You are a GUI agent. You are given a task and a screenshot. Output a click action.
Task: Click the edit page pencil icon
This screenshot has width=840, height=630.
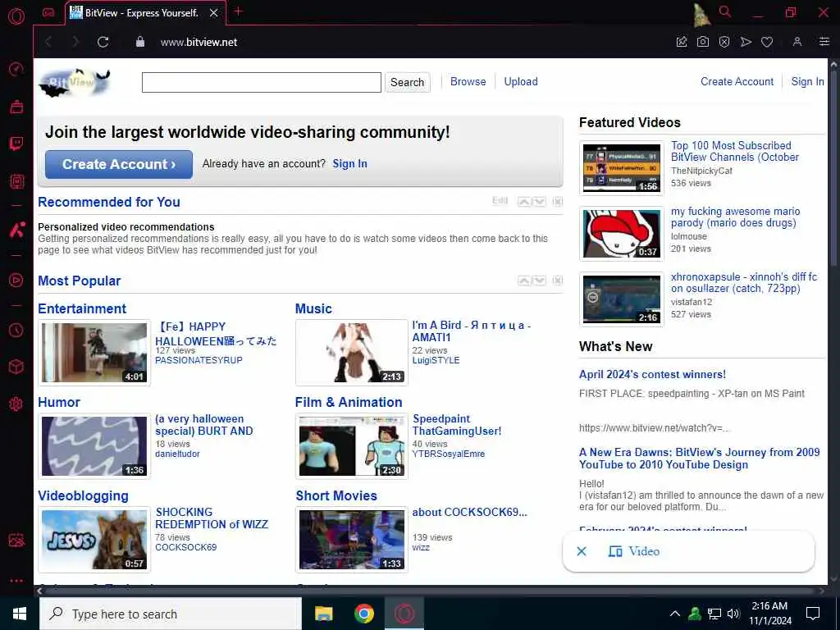682,42
